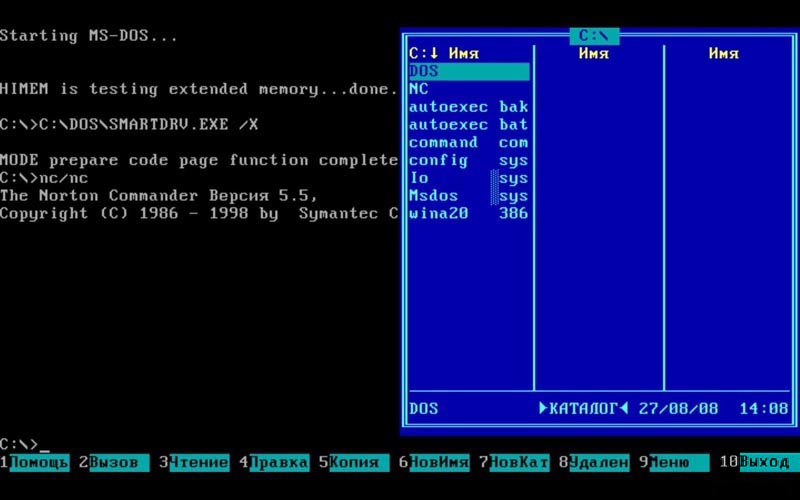
Task: Click the 7 НовКат make directory key
Action: 514,462
